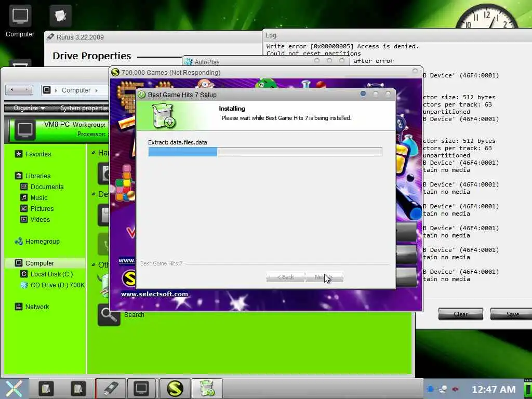This screenshot has height=399, width=532.
Task: Switch to 700,000 Games taskbar icon
Action: (x=175, y=389)
